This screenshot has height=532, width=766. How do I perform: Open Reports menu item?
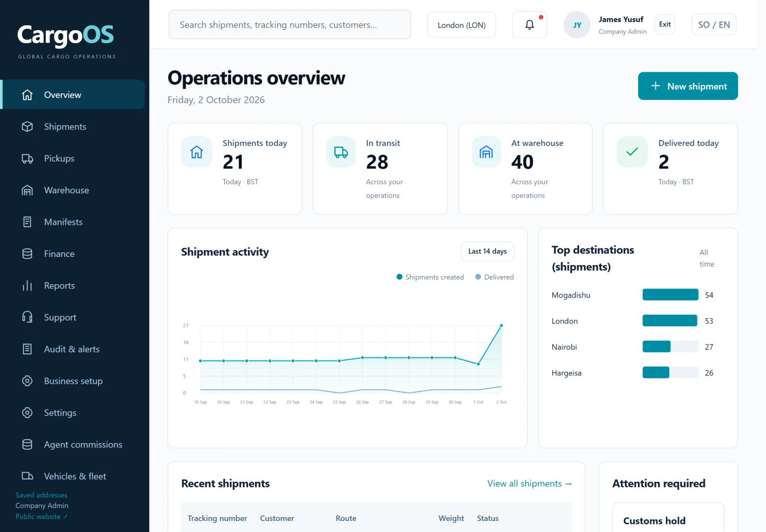[x=74, y=286]
